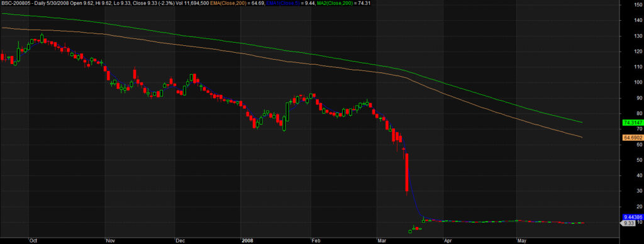Click the Apr label on time axis

[448, 241]
